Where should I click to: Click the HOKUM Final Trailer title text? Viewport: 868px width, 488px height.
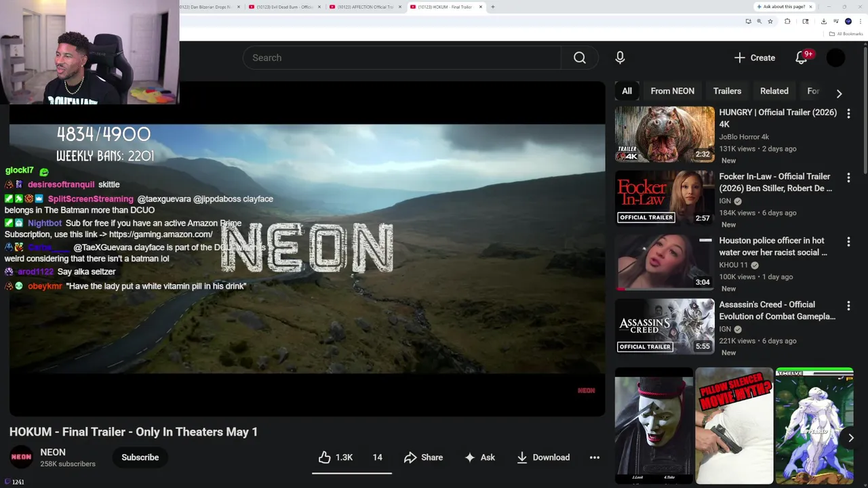134,432
